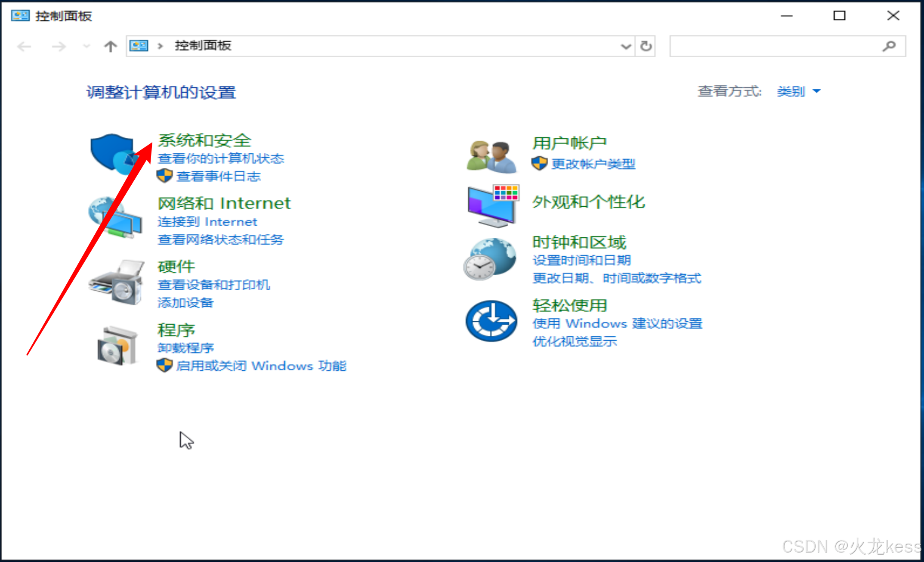Open 系统和安全 category link
Screen dimensions: 924x562
click(x=204, y=140)
